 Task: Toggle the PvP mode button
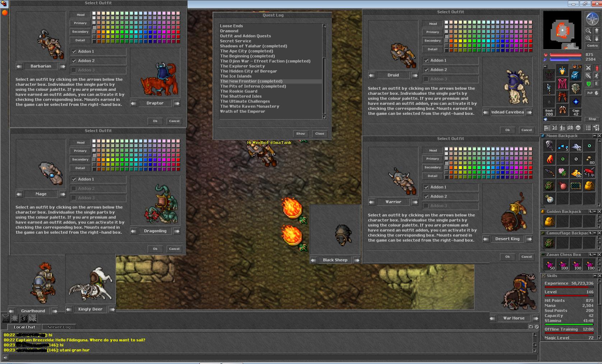pos(592,93)
